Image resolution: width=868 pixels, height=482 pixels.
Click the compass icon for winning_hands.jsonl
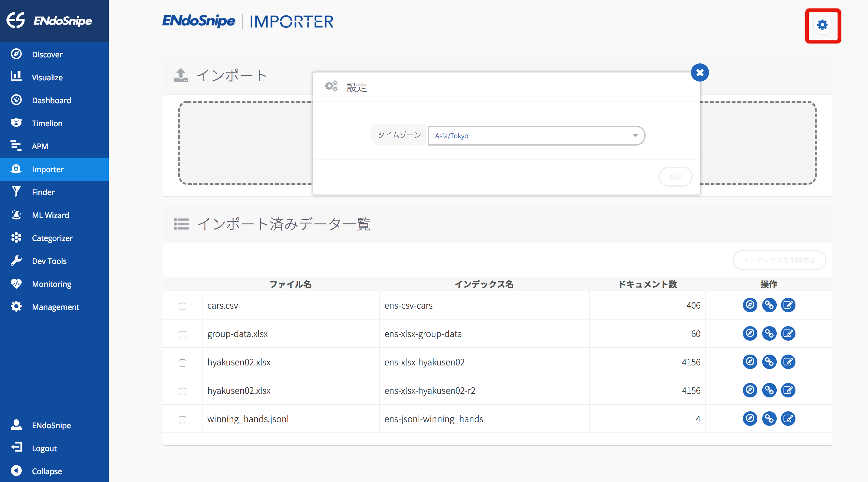pyautogui.click(x=750, y=418)
